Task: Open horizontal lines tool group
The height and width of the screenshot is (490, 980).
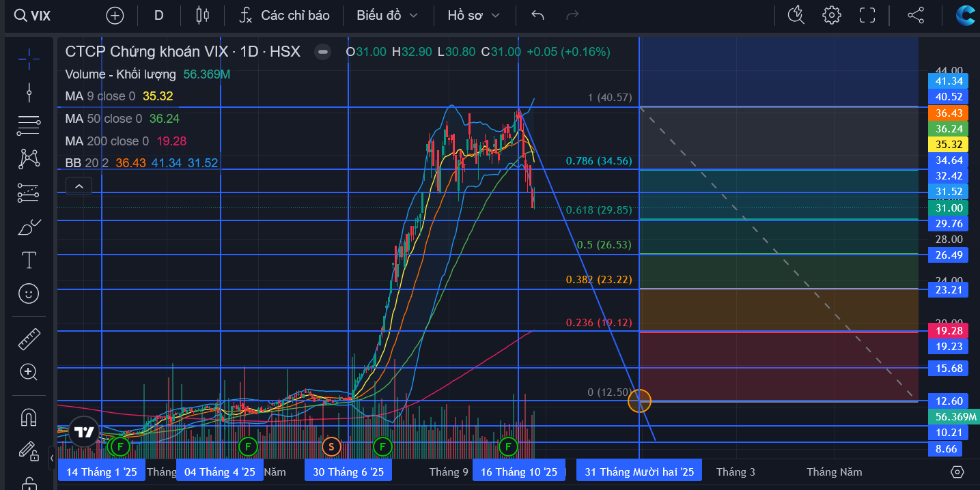Action: coord(29,125)
